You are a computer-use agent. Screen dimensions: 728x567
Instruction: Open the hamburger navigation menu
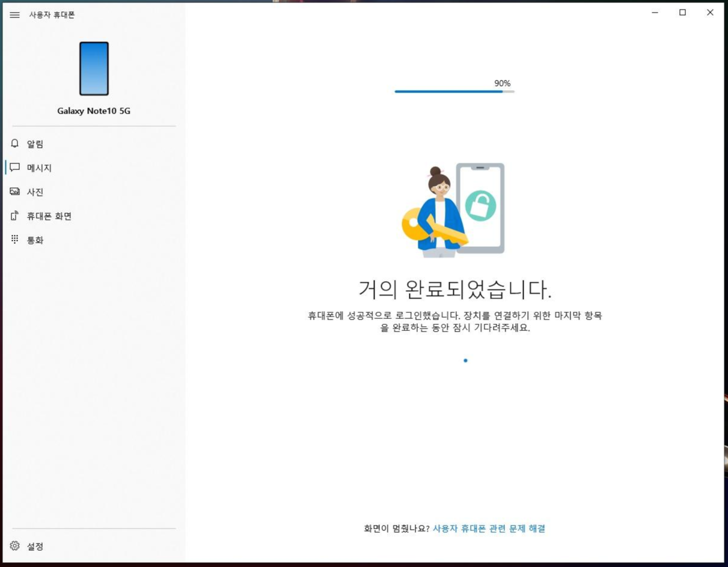[x=14, y=15]
